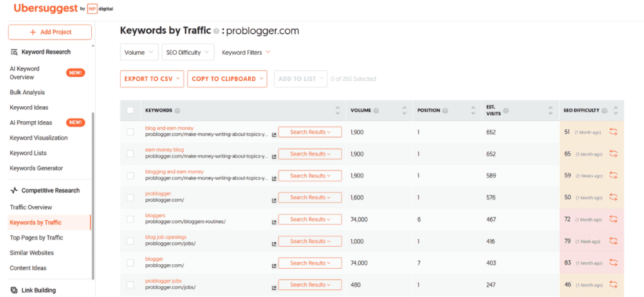Open external link icon for 'blog job openings'
644x297 pixels.
274,244
